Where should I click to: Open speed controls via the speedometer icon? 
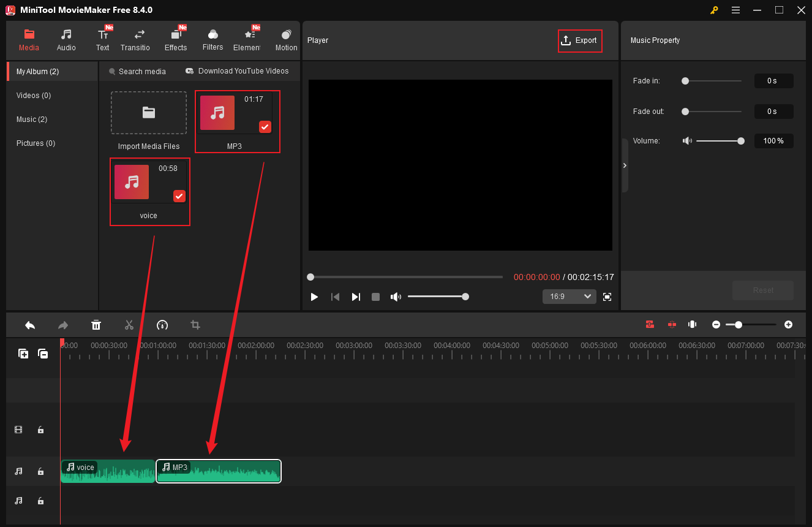pos(162,325)
